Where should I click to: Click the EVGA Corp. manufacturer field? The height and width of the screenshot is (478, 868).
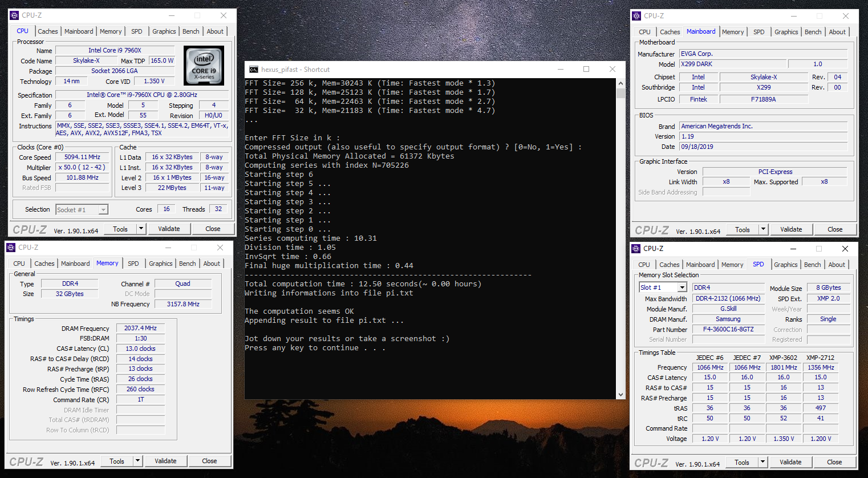(763, 54)
